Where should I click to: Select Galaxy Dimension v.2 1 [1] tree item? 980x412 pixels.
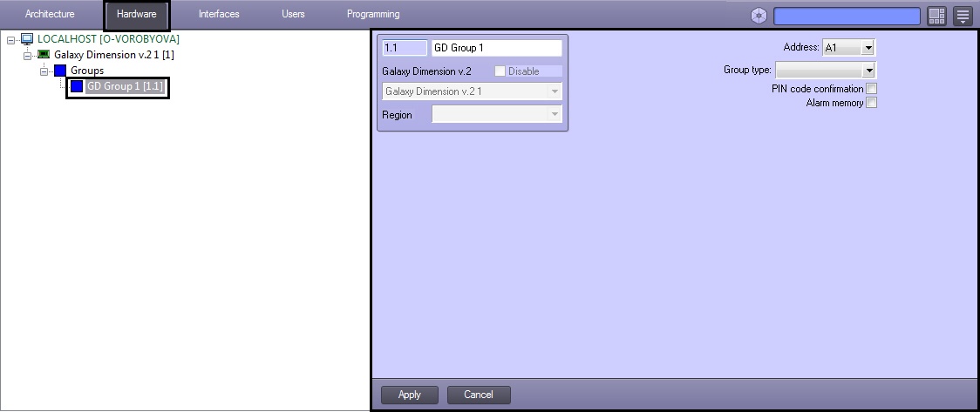113,55
